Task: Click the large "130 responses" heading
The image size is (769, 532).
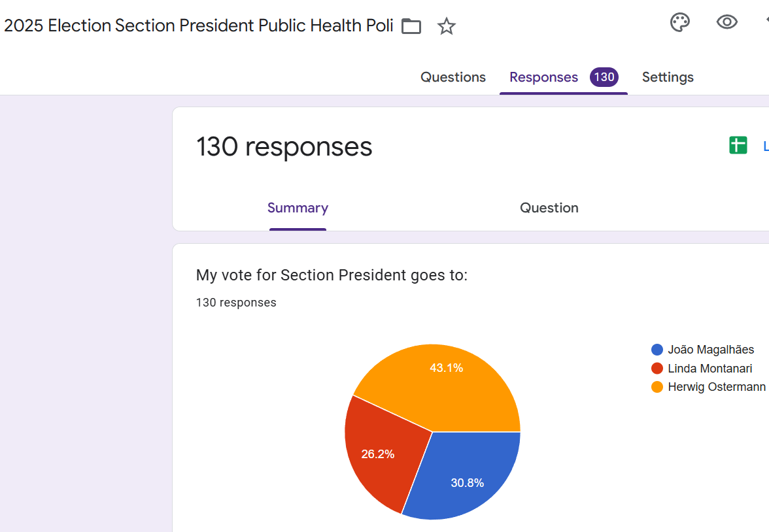Action: (284, 146)
